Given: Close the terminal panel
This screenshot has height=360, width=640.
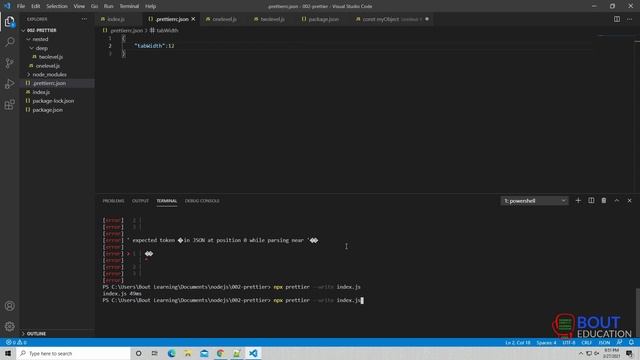Looking at the screenshot, I should point(629,200).
